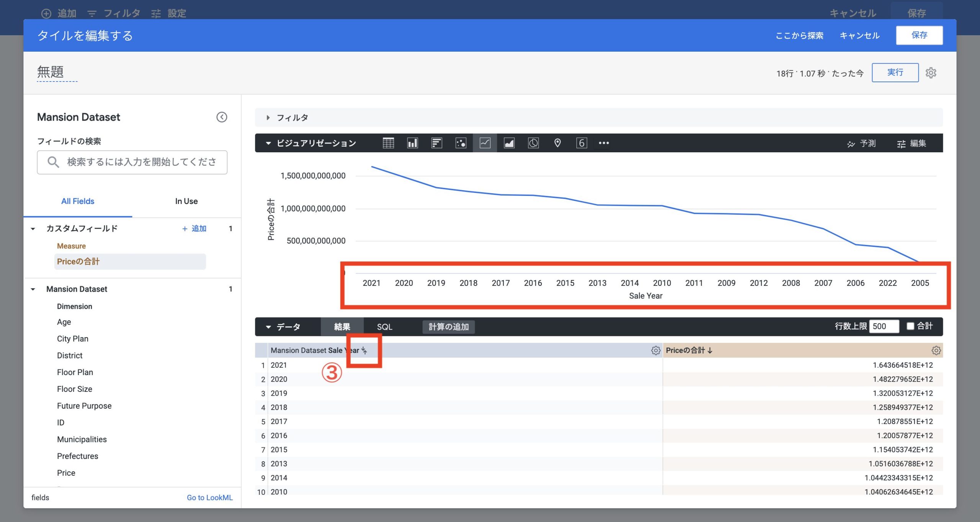Click 保存 in the tile editor header
980x522 pixels.
(x=919, y=35)
